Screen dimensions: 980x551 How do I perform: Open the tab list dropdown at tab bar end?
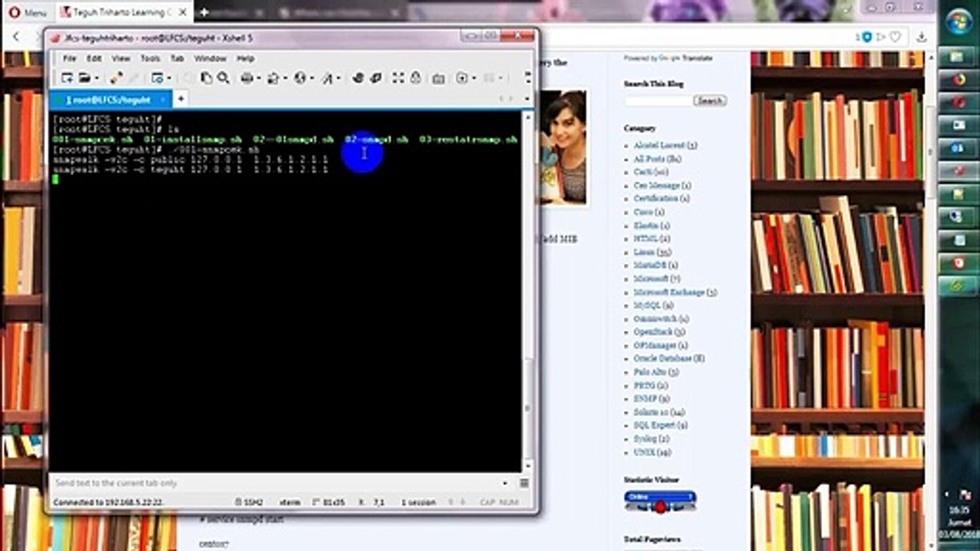click(x=527, y=99)
